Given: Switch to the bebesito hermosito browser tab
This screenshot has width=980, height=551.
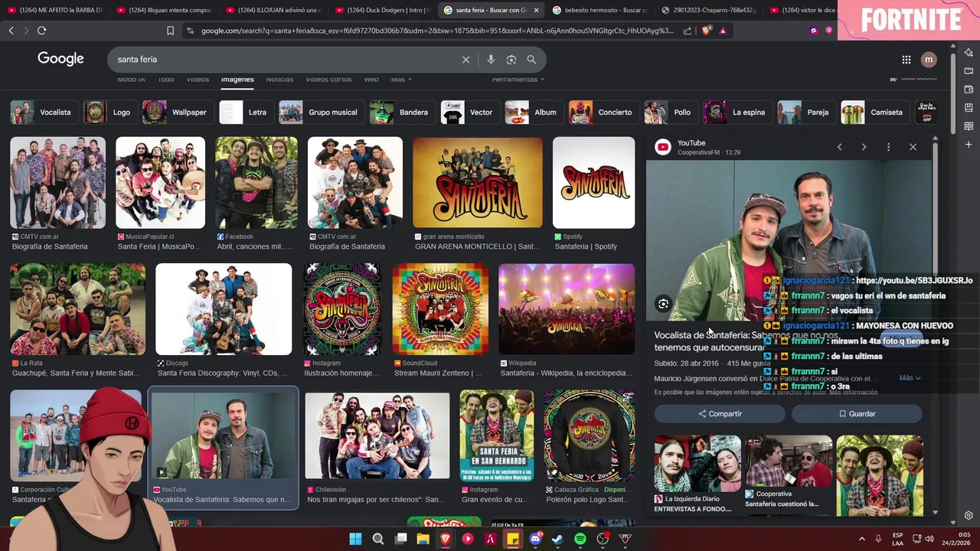Looking at the screenshot, I should (599, 10).
